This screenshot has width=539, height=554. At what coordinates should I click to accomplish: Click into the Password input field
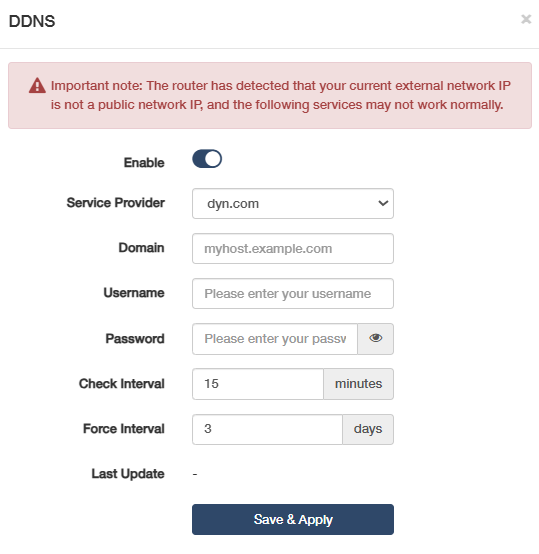pyautogui.click(x=275, y=339)
